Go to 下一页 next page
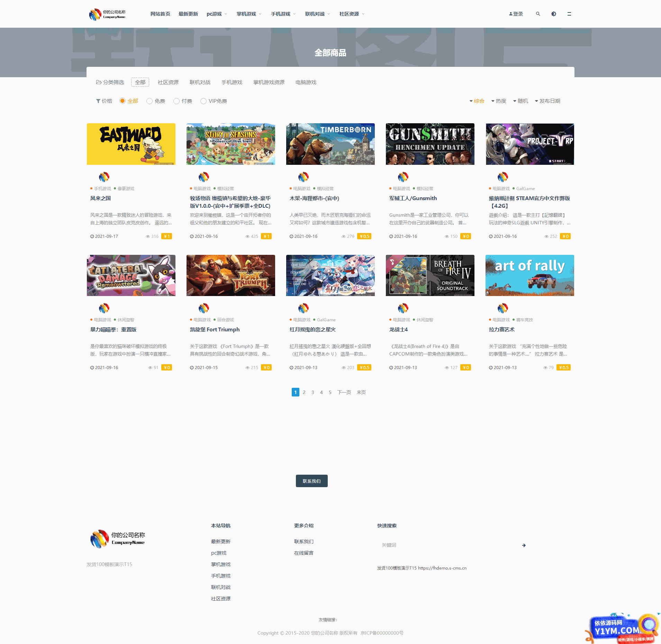 point(344,392)
